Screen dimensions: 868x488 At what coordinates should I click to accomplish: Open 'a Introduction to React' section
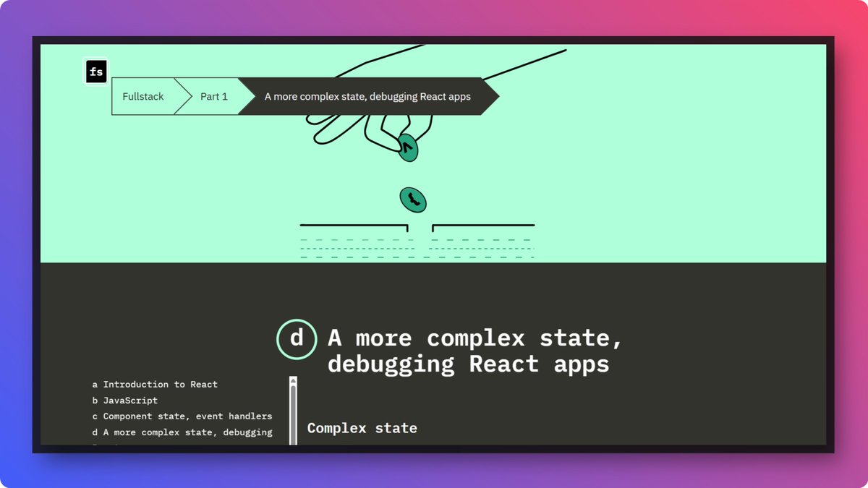coord(155,385)
